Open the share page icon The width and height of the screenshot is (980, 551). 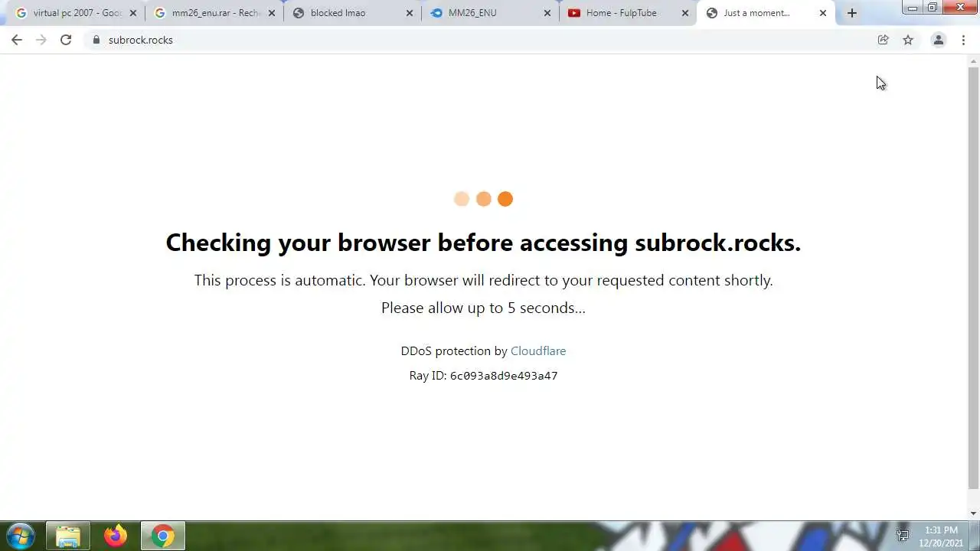click(x=883, y=40)
